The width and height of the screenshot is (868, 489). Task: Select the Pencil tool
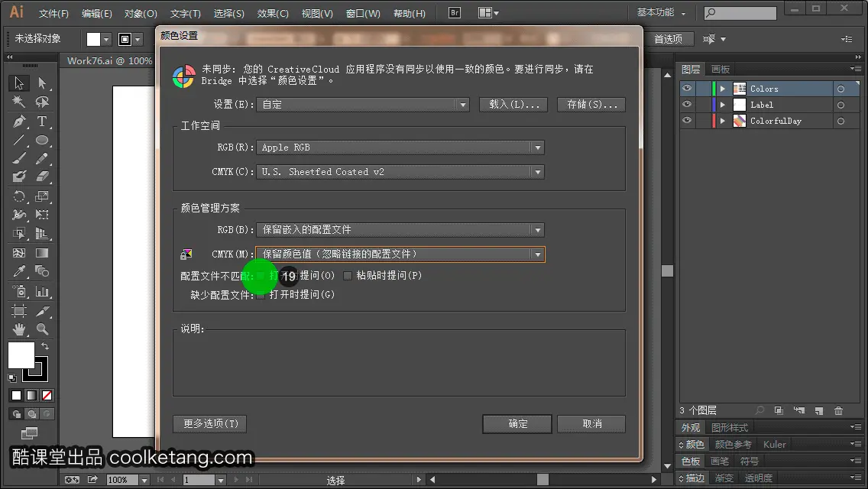click(x=42, y=158)
